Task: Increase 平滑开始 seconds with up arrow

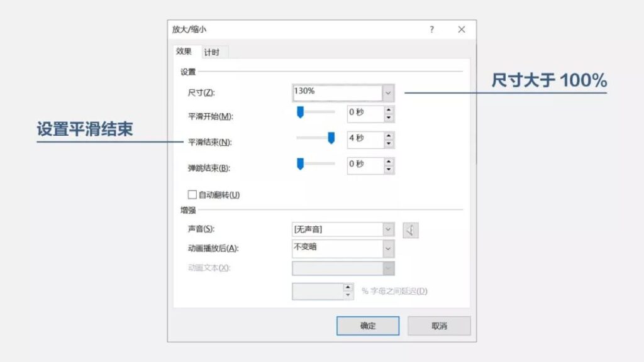Action: pos(389,110)
